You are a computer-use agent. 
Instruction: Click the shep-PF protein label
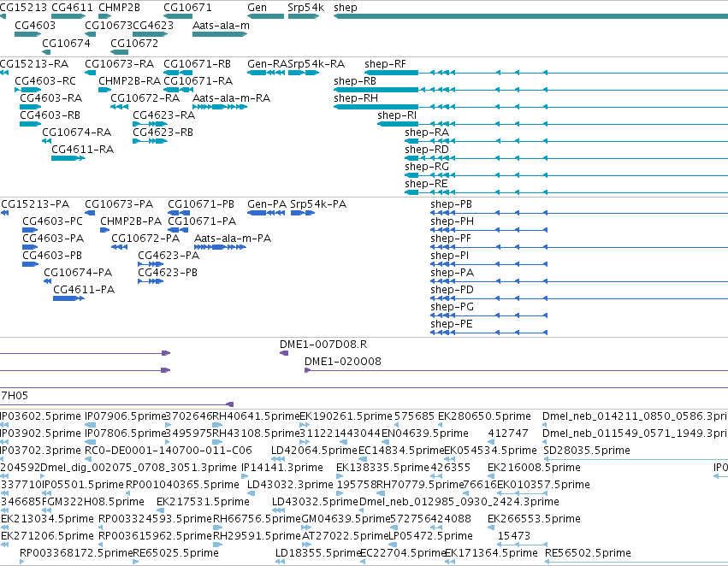451,239
